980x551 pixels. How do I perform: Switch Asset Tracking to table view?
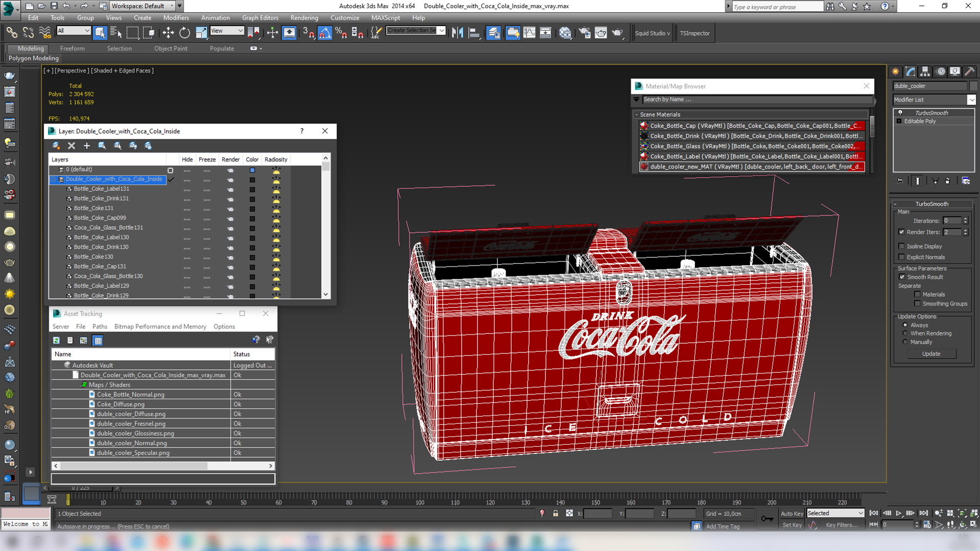point(98,340)
